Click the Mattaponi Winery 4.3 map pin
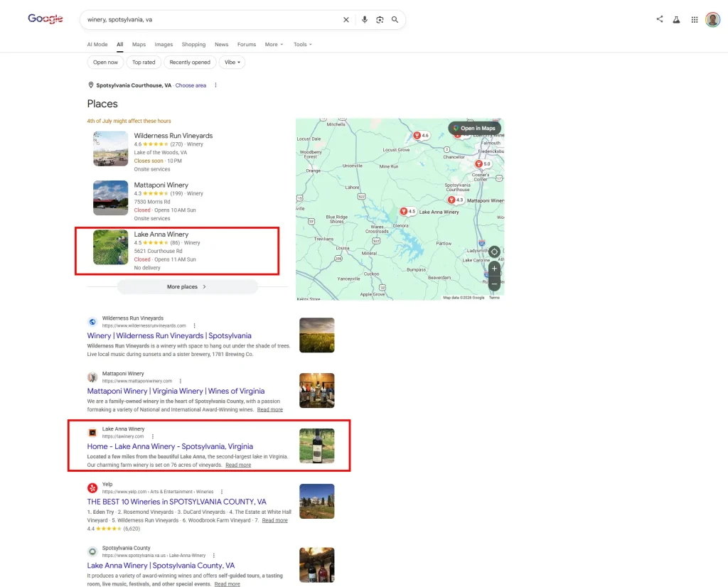Screen dimensions: 728x587 pos(456,200)
